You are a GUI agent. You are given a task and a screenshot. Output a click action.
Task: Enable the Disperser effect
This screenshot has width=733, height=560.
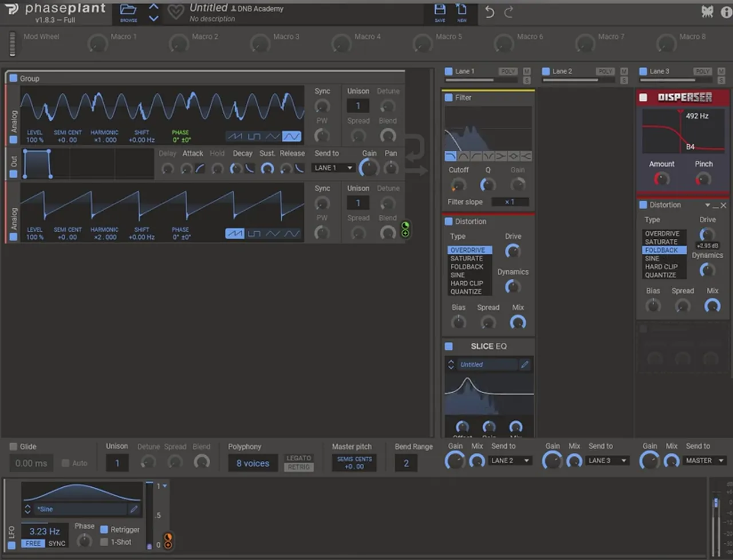click(x=643, y=97)
